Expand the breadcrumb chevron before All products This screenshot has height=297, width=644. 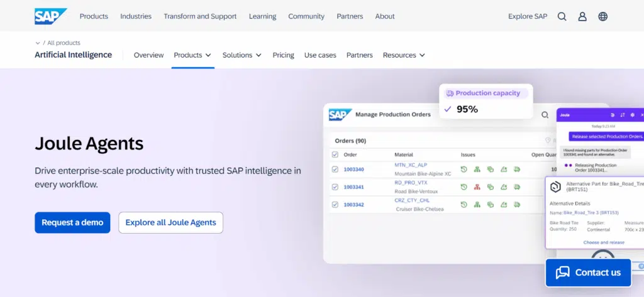(x=37, y=43)
